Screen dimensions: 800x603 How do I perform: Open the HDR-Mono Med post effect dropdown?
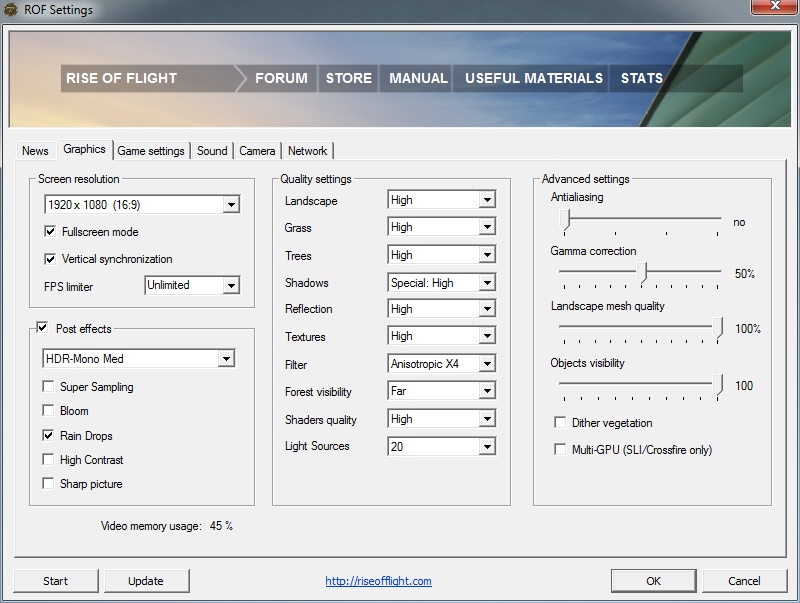pos(139,359)
